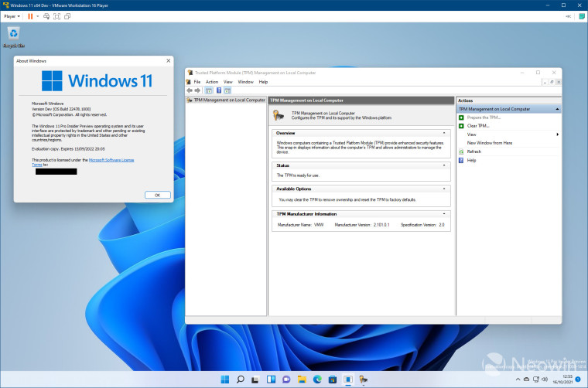Open taskbar Search

241,379
